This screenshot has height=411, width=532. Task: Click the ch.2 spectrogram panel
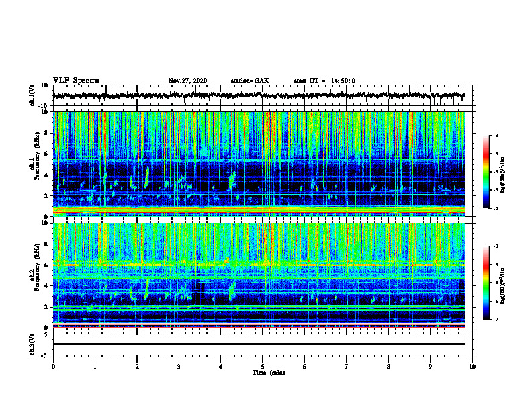coord(259,275)
